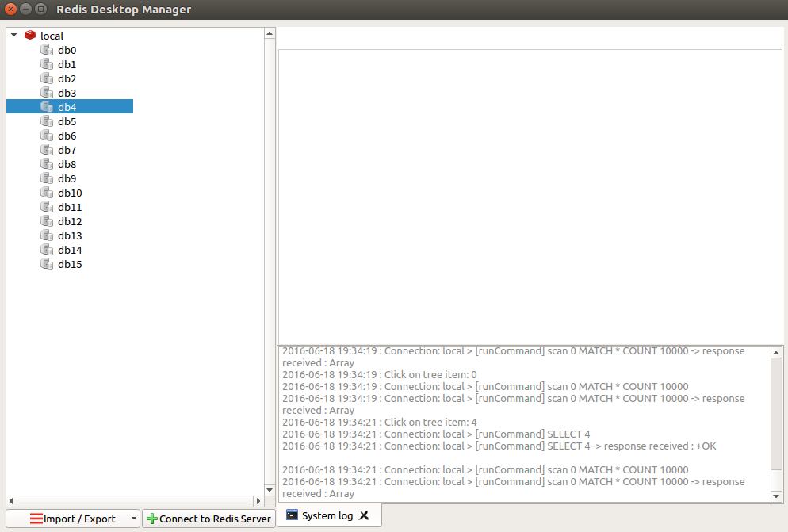Click the database icon next to db10
Viewport: 788px width, 532px height.
pyautogui.click(x=47, y=193)
